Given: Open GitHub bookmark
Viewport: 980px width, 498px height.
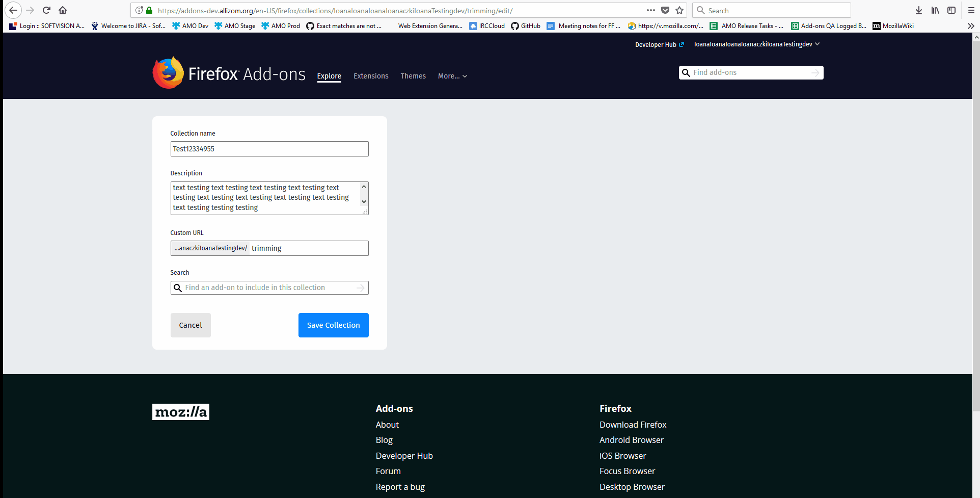Looking at the screenshot, I should click(526, 26).
